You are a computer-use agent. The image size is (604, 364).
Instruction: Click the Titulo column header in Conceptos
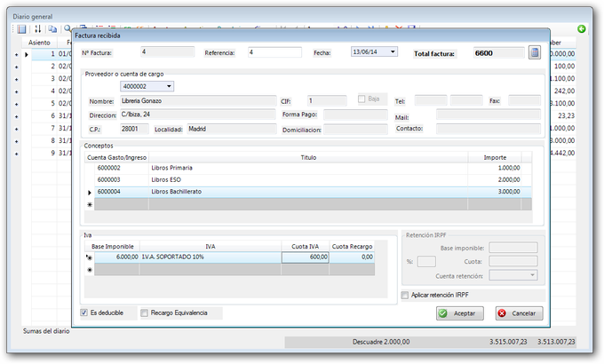[308, 157]
